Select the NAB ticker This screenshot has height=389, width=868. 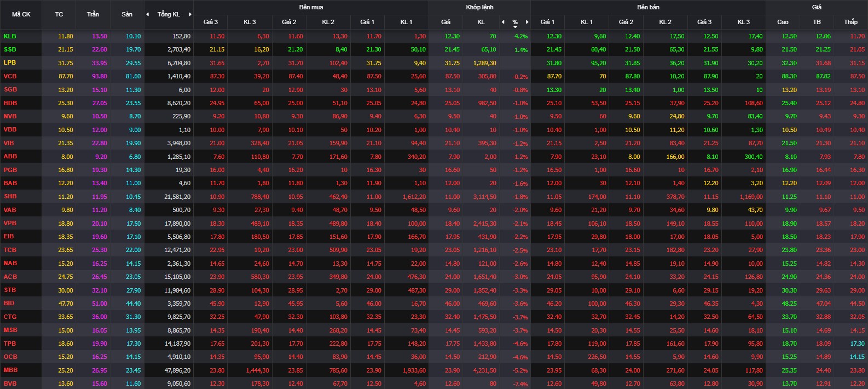pyautogui.click(x=10, y=263)
